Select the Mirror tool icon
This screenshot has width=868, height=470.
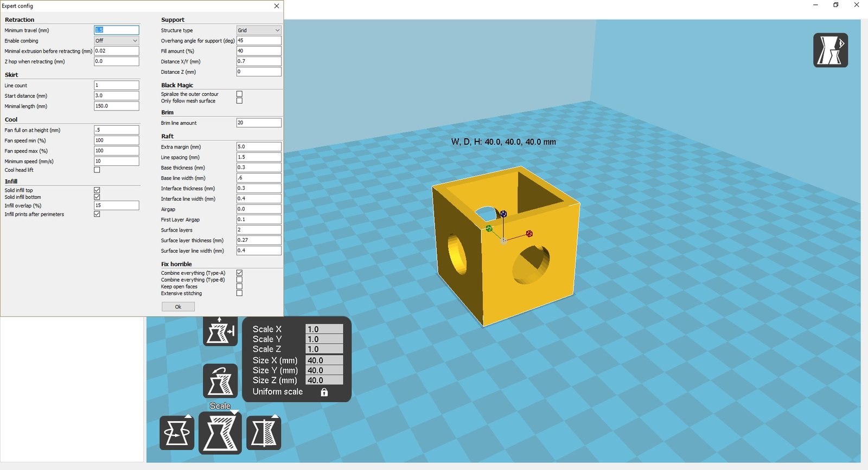pyautogui.click(x=264, y=433)
